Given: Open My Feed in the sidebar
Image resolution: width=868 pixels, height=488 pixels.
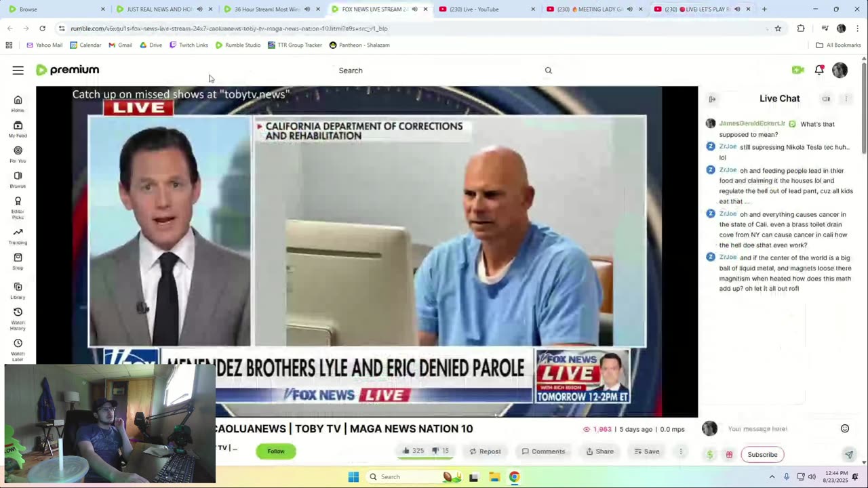Looking at the screenshot, I should [18, 129].
